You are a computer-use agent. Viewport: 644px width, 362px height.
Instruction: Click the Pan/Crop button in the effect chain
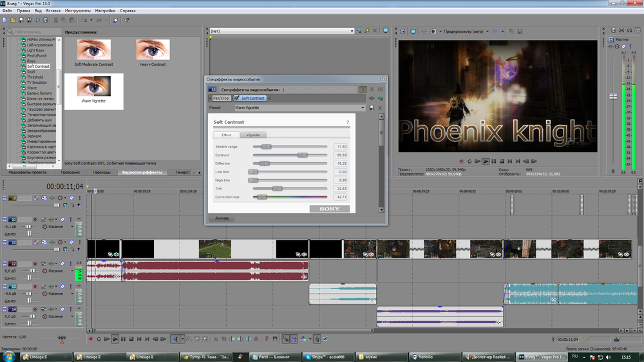tap(221, 99)
